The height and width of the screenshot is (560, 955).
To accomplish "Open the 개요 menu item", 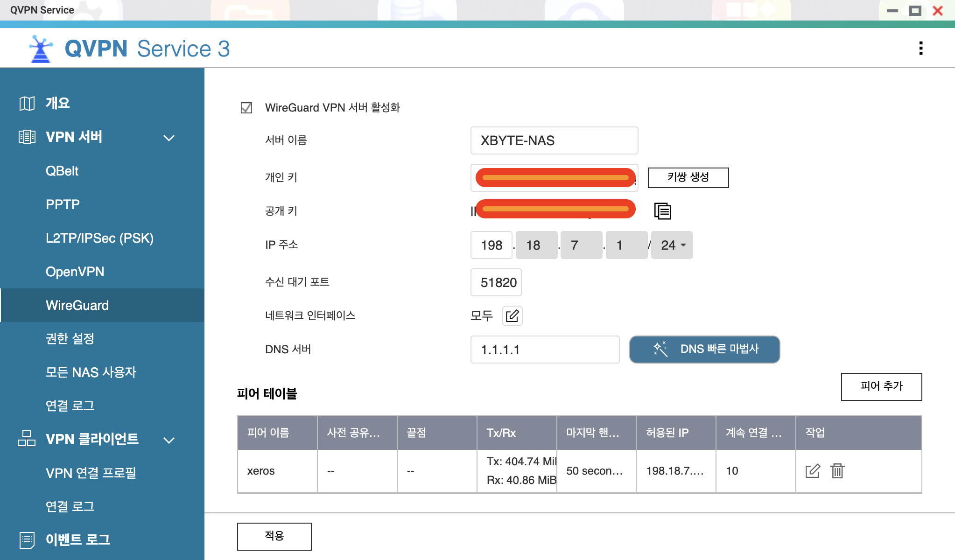I will pos(102,103).
